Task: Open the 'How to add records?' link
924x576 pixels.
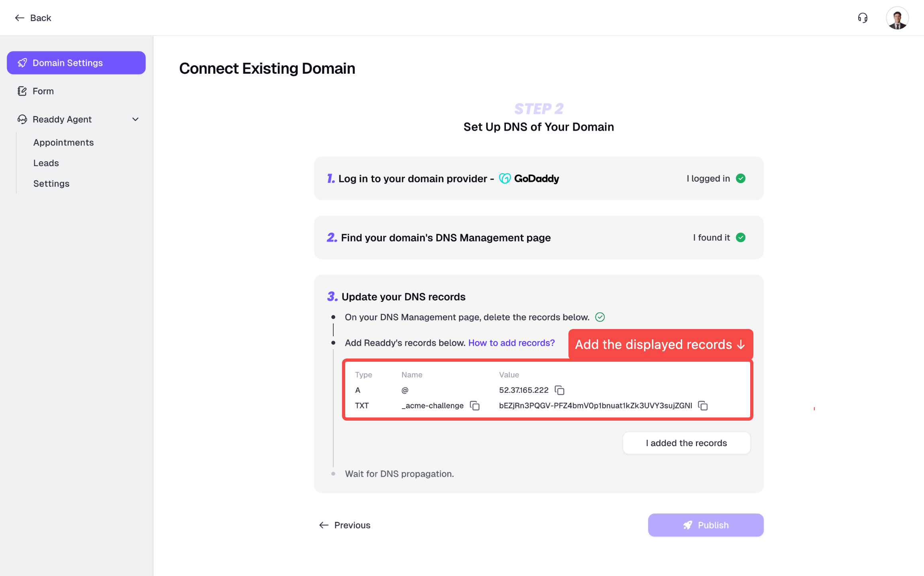Action: pos(511,343)
